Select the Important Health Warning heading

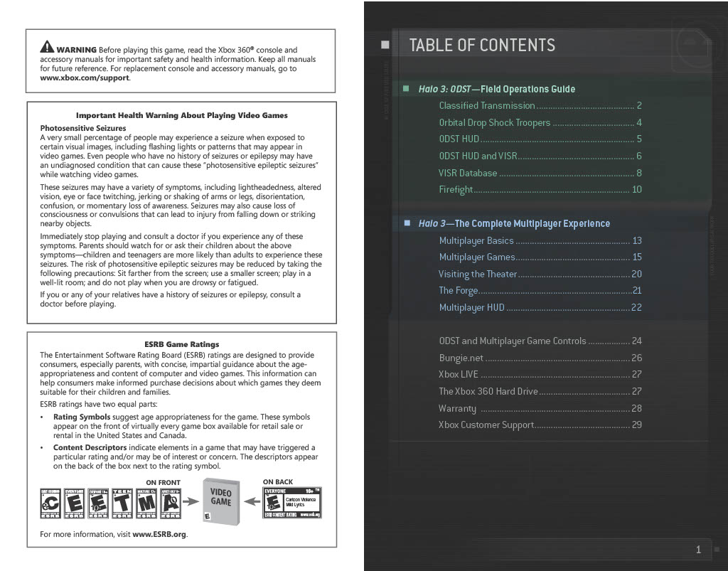pyautogui.click(x=181, y=116)
